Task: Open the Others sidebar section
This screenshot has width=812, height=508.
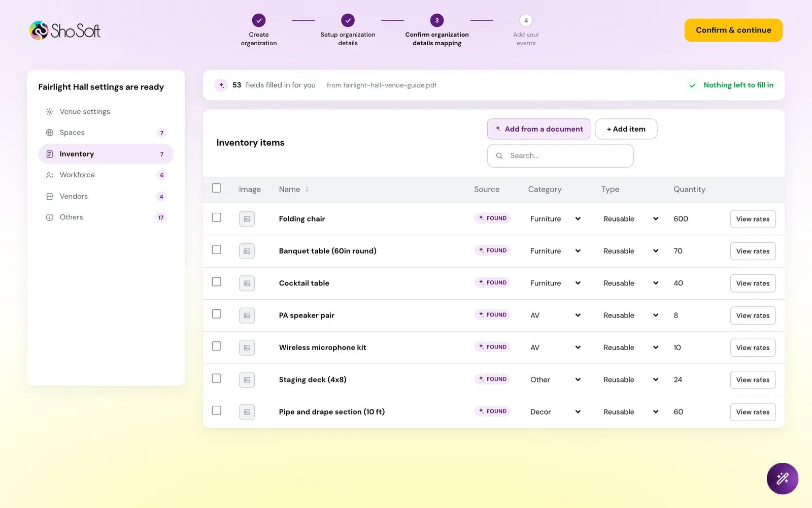Action: (106, 217)
